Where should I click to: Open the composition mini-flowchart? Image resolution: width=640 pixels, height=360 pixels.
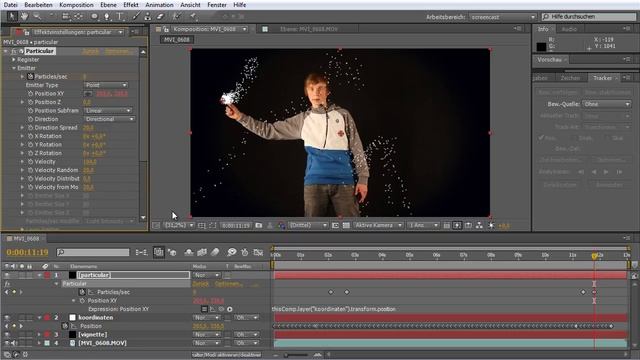tap(141, 253)
